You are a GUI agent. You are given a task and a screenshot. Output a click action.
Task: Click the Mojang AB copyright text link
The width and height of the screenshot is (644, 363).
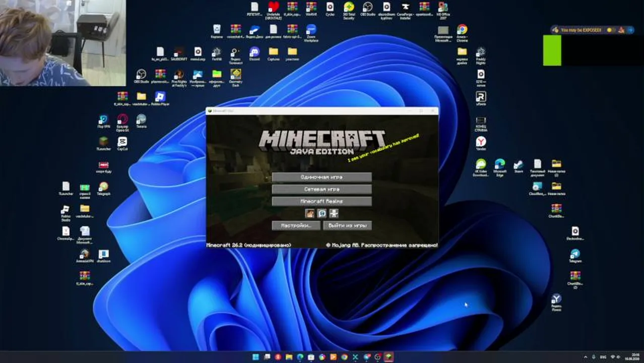(x=381, y=245)
